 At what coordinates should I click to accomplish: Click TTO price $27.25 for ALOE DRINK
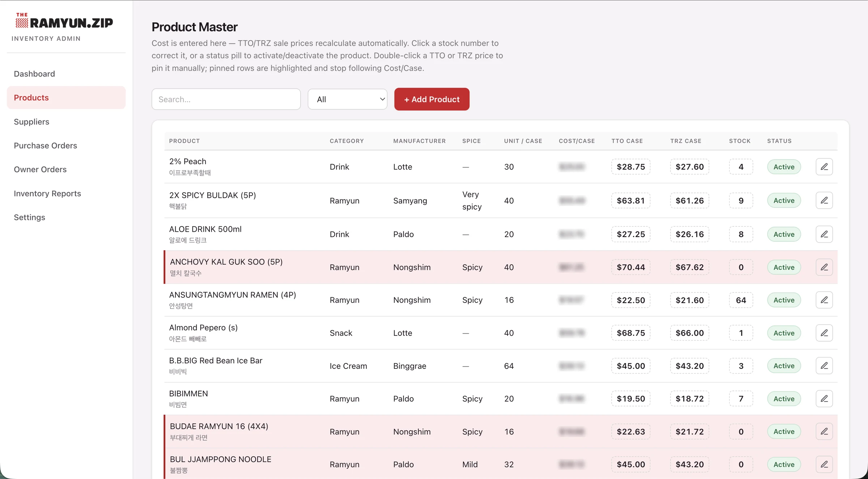(631, 234)
